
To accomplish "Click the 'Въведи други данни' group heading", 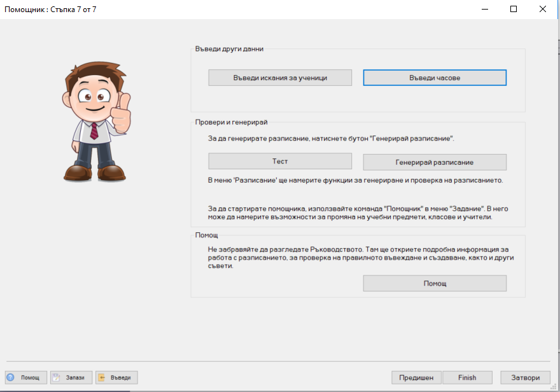I will pos(229,49).
